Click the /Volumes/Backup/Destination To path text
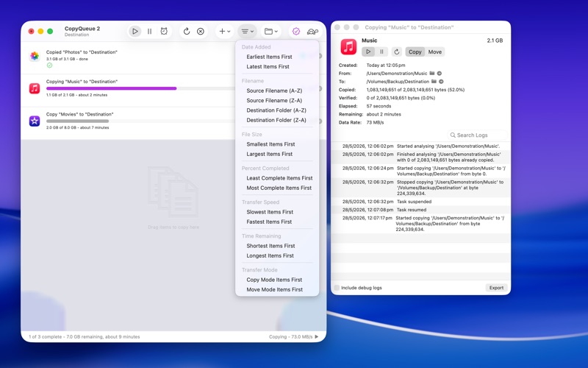Screen dimensions: 588x368 (x=398, y=82)
